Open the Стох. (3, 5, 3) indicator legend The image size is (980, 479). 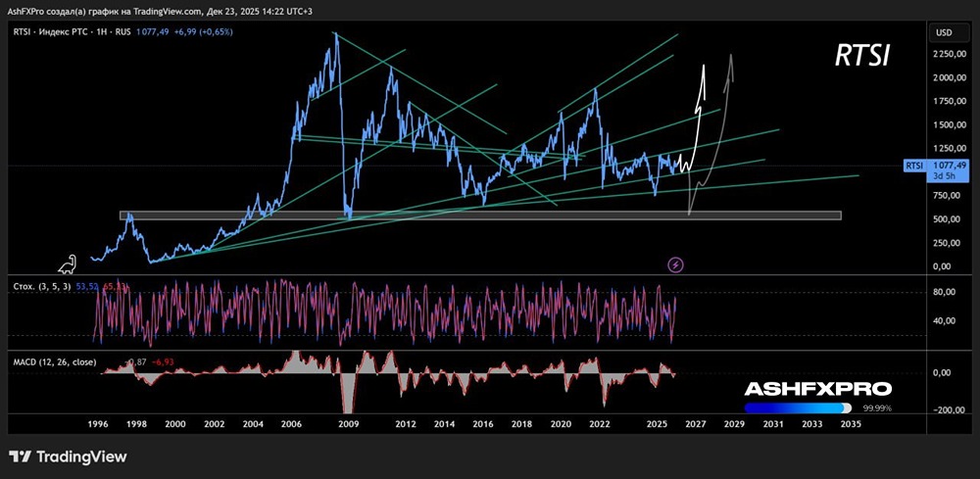pos(42,286)
